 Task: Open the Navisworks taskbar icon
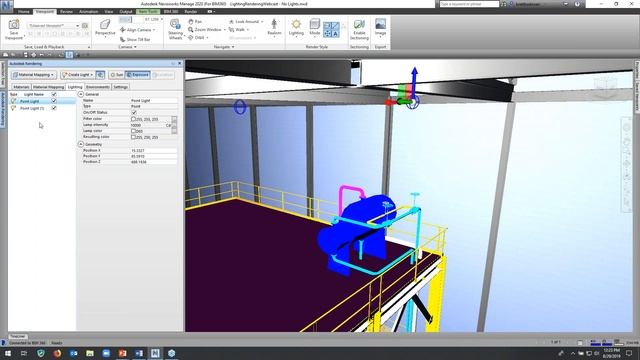coord(155,353)
